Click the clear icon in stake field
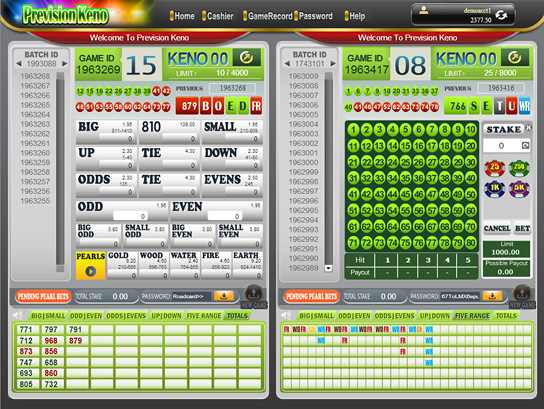544x409 pixels. (x=525, y=145)
